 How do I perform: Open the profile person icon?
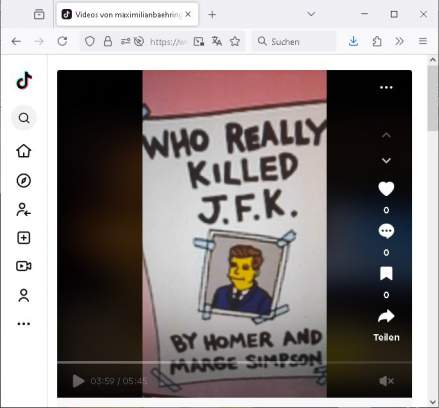click(24, 295)
